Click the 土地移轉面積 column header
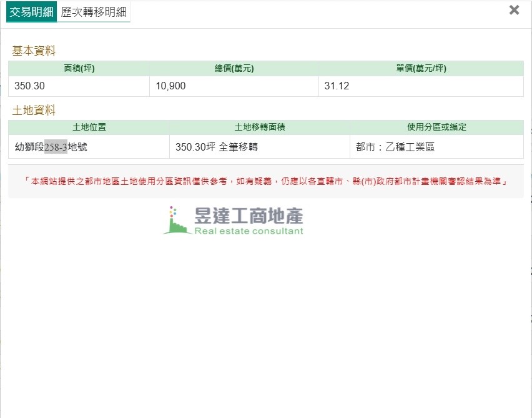This screenshot has width=532, height=418. tap(260, 127)
